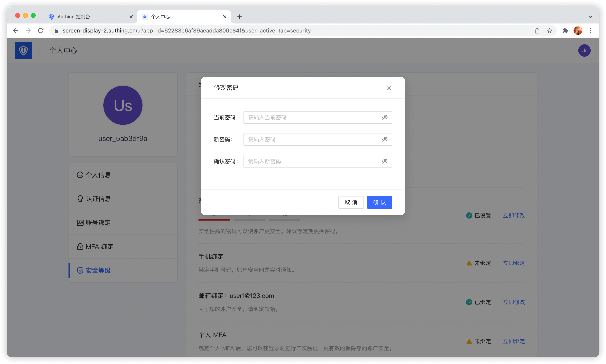The height and width of the screenshot is (364, 606).
Task: Click the Chrome profile avatar icon
Action: click(578, 30)
